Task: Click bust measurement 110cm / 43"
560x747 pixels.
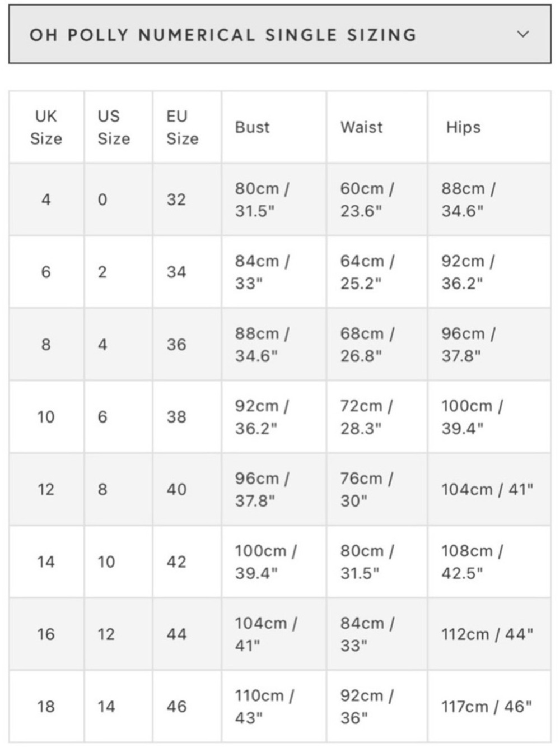Action: [x=274, y=706]
